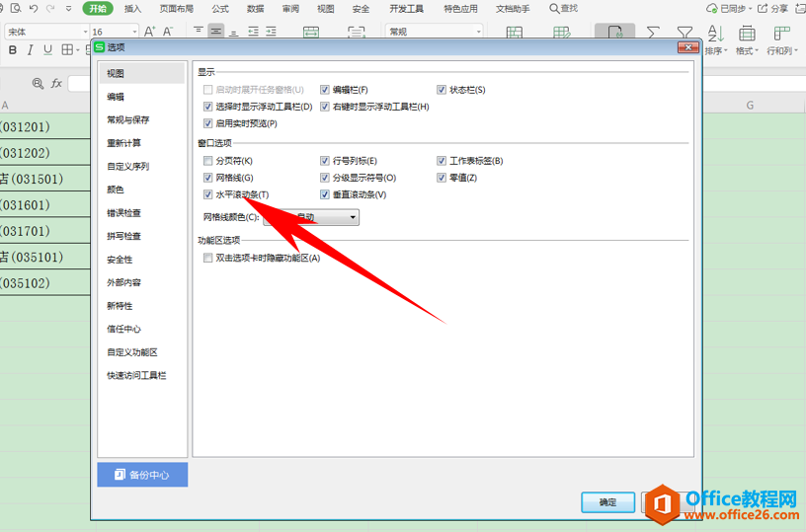Image resolution: width=806 pixels, height=532 pixels.
Task: Open cell borders tool
Action: tap(67, 49)
